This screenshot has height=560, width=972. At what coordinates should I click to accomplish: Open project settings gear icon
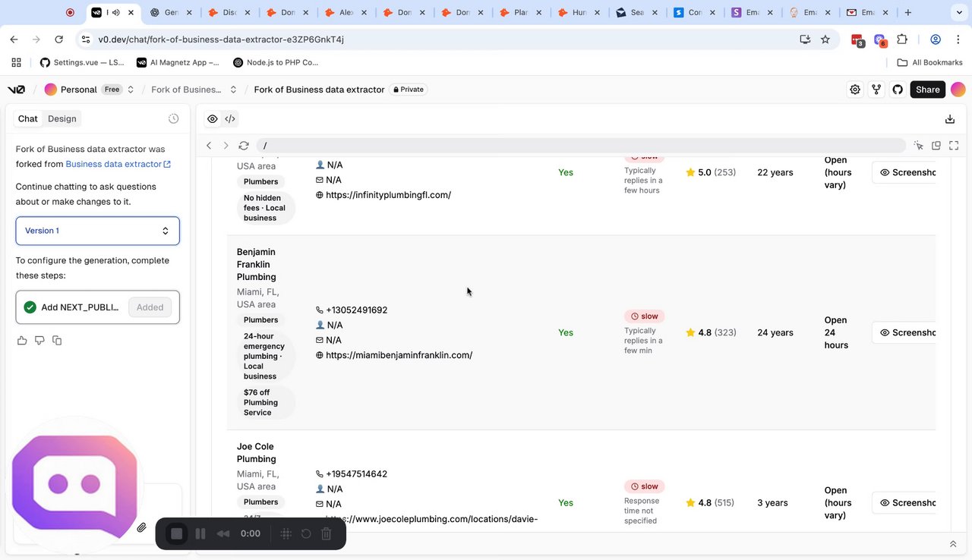(x=855, y=90)
